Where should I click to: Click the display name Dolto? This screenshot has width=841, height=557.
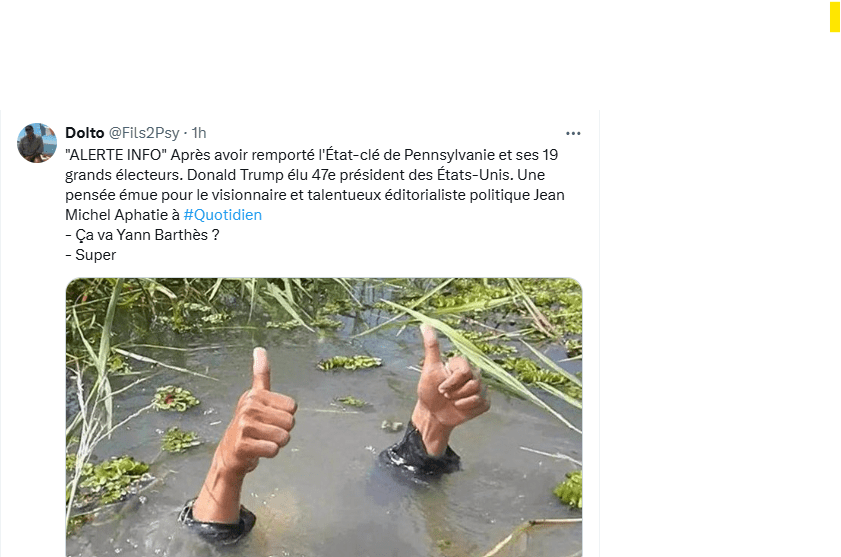click(x=84, y=133)
